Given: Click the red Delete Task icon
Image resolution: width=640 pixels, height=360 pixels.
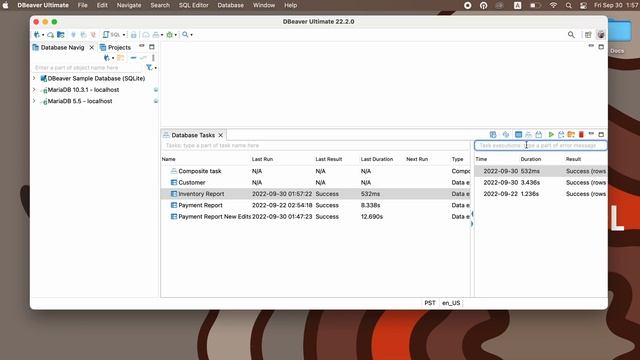Looking at the screenshot, I should coord(581,135).
